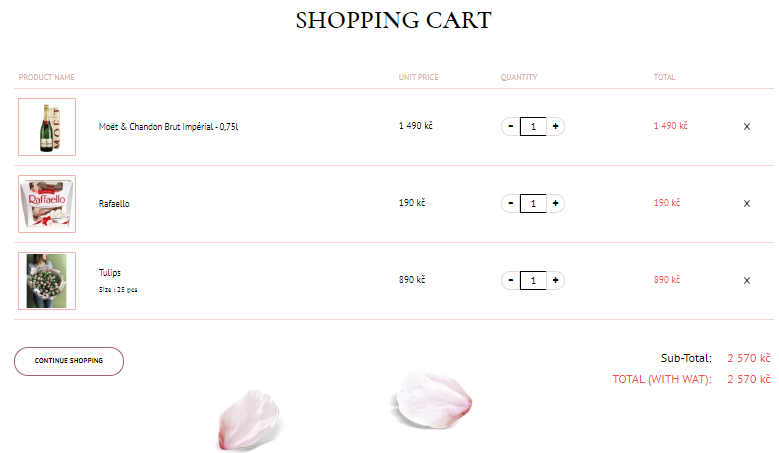Remove Rafaello from the cart
Screen dimensions: 779x453
coord(747,204)
